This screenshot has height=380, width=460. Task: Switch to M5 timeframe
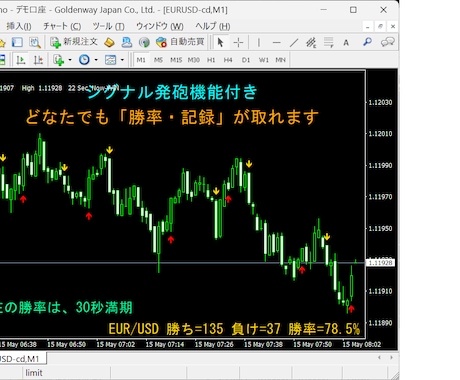pos(158,60)
